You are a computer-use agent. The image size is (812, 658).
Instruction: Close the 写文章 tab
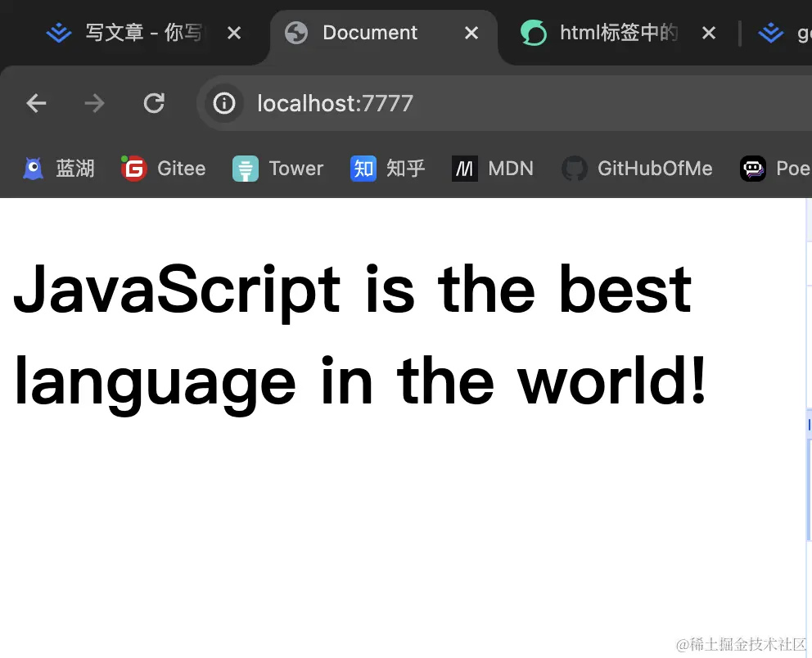[234, 33]
